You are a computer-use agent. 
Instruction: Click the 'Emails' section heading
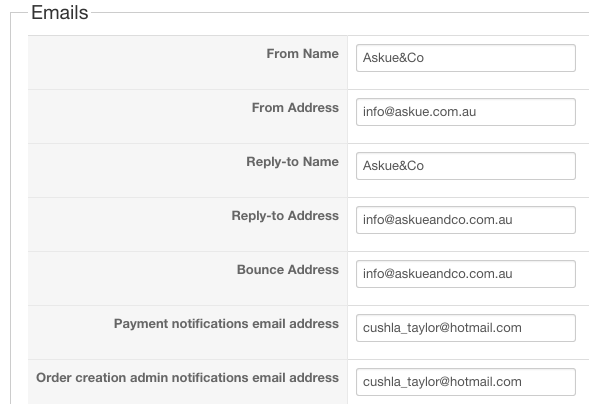[60, 13]
